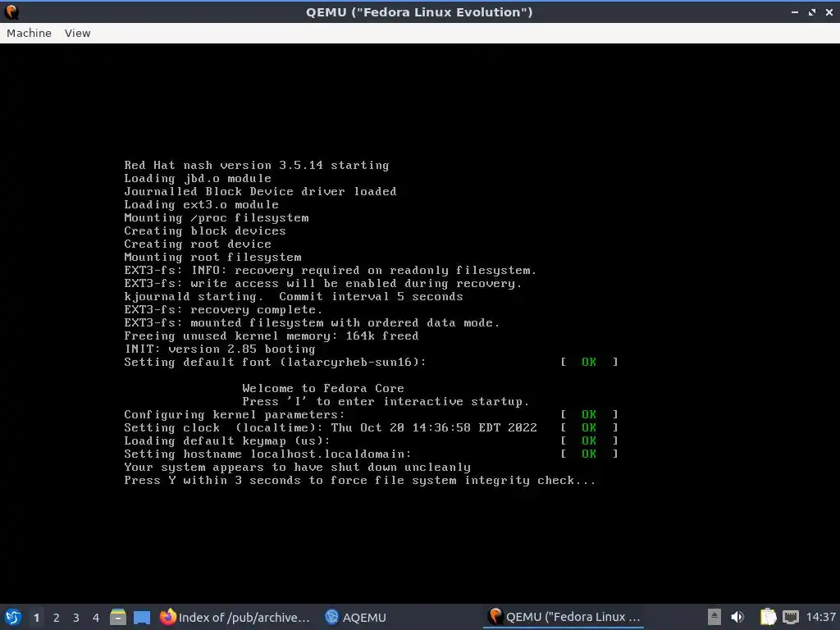Screen dimensions: 840x630
Task: Open the Machine menu
Action: point(29,33)
